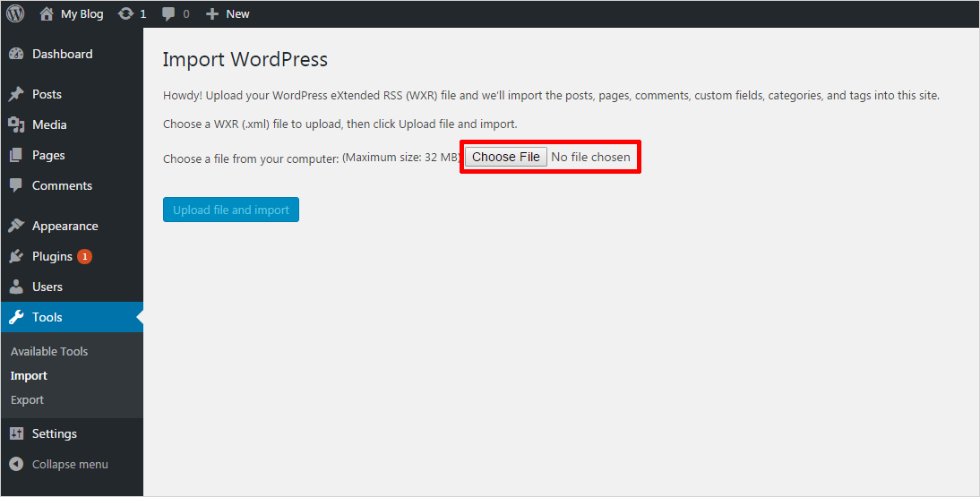Viewport: 980px width, 497px height.
Task: Open Comments in the sidebar
Action: coord(62,185)
